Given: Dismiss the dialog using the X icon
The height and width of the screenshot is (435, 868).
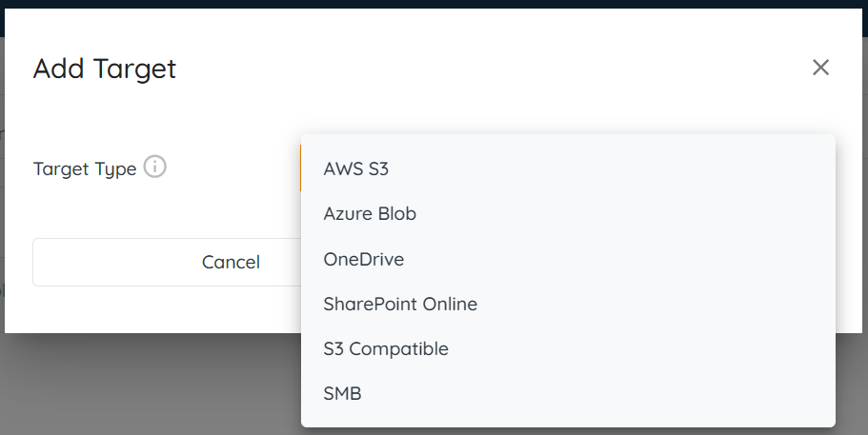Looking at the screenshot, I should point(820,68).
